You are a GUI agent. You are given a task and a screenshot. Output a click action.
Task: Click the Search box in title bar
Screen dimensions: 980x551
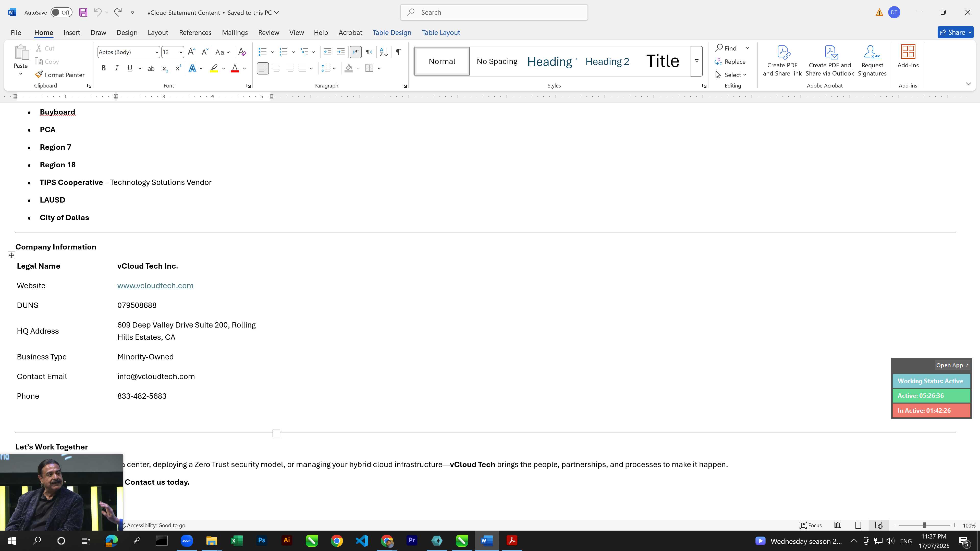click(x=494, y=12)
